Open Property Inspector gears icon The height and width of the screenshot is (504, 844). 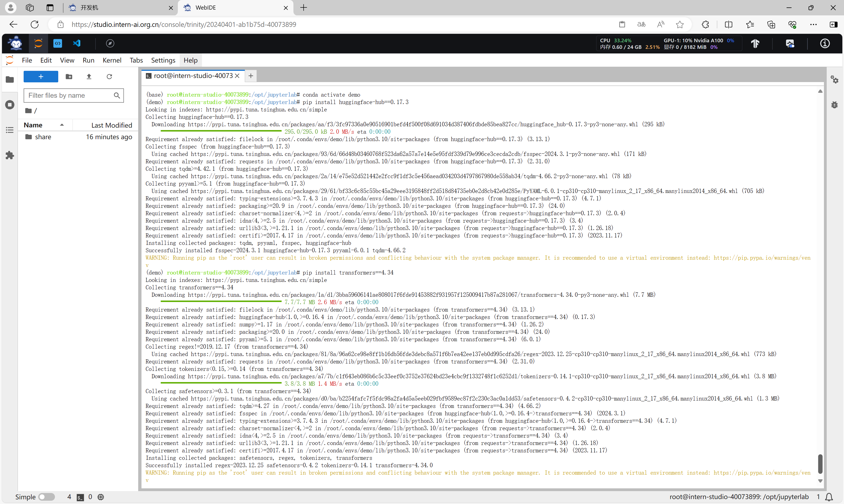click(834, 80)
